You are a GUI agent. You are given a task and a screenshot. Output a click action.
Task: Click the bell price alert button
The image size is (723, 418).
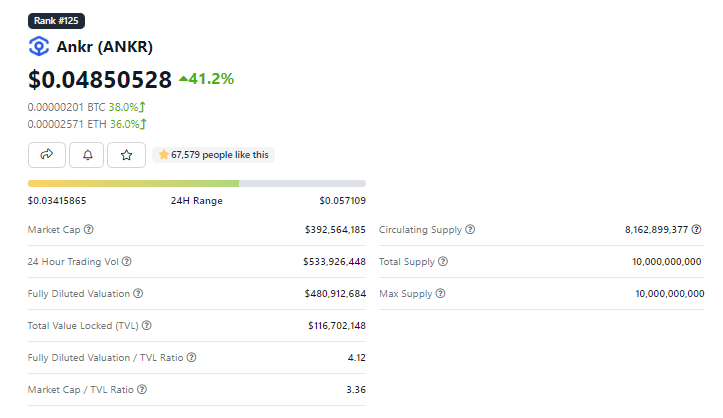[87, 155]
